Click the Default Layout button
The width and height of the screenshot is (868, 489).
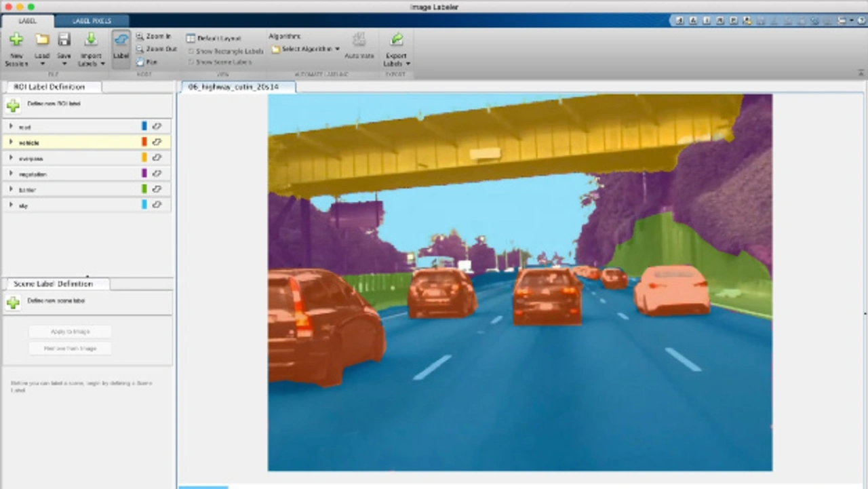point(214,39)
